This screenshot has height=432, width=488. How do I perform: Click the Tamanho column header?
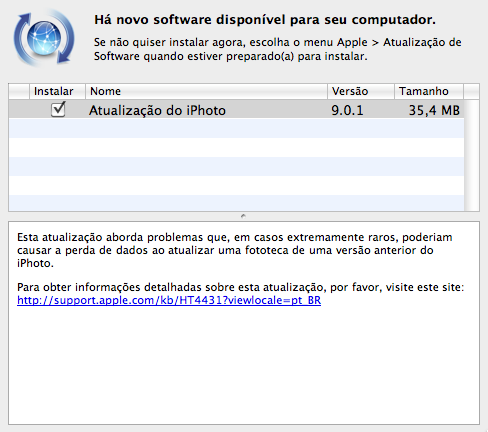pos(429,91)
